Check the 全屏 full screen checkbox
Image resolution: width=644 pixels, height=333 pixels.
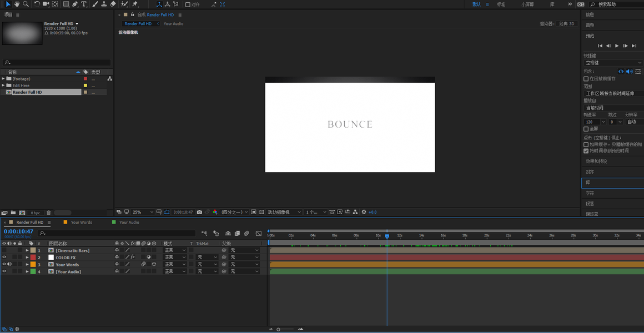coord(586,129)
